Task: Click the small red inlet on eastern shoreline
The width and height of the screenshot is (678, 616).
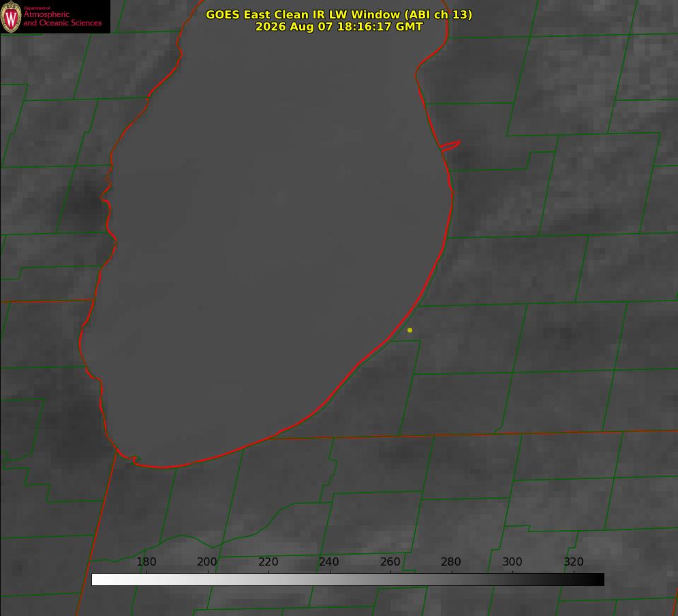Action: 450,146
